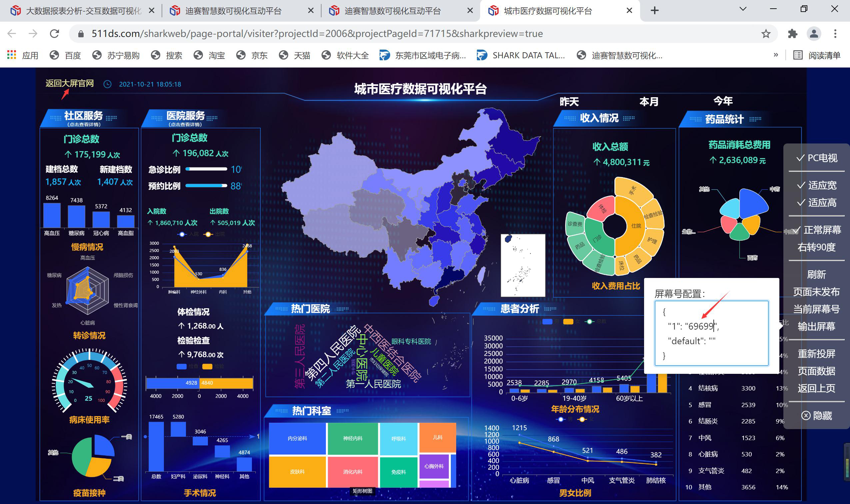Click the 医院服务 panel header
Viewport: 850px width, 504px height.
pos(185,118)
